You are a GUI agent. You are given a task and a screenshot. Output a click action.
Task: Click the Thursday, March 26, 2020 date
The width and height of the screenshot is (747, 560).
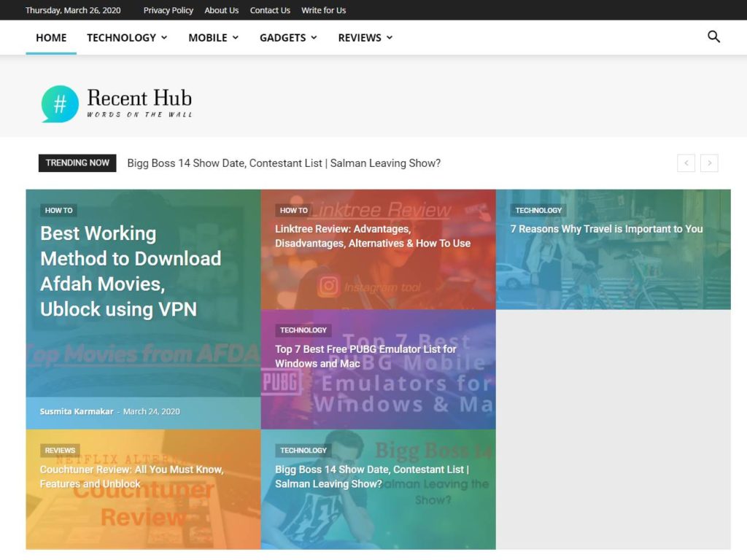point(73,10)
